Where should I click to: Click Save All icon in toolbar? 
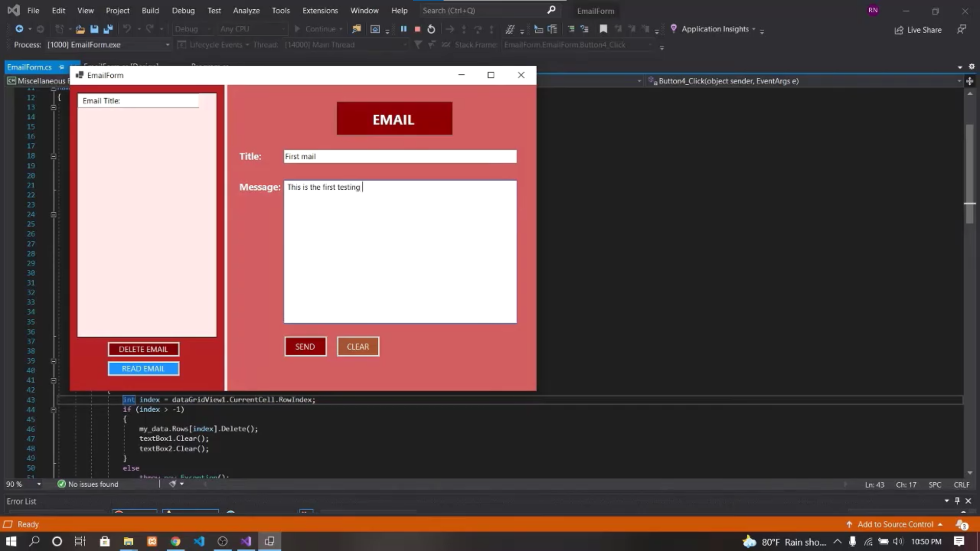click(x=108, y=29)
